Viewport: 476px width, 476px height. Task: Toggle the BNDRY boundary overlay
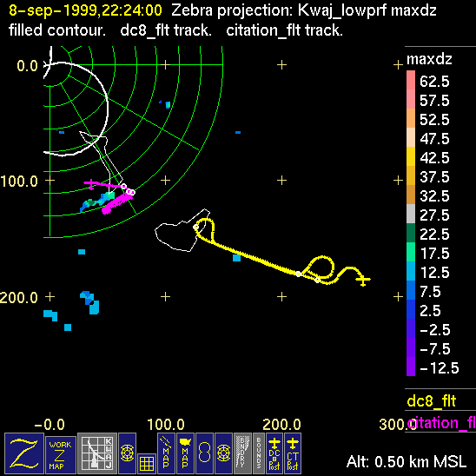(x=242, y=453)
